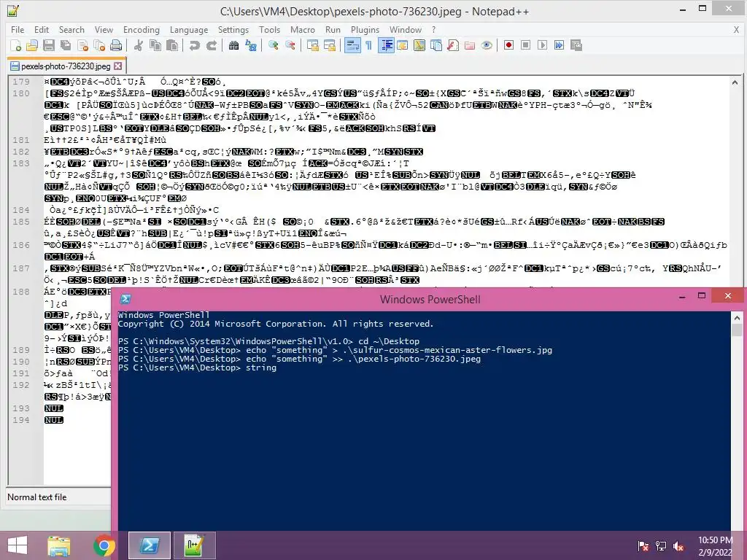This screenshot has height=560, width=747.
Task: Open Folder as Workspace icon
Action: [470, 45]
